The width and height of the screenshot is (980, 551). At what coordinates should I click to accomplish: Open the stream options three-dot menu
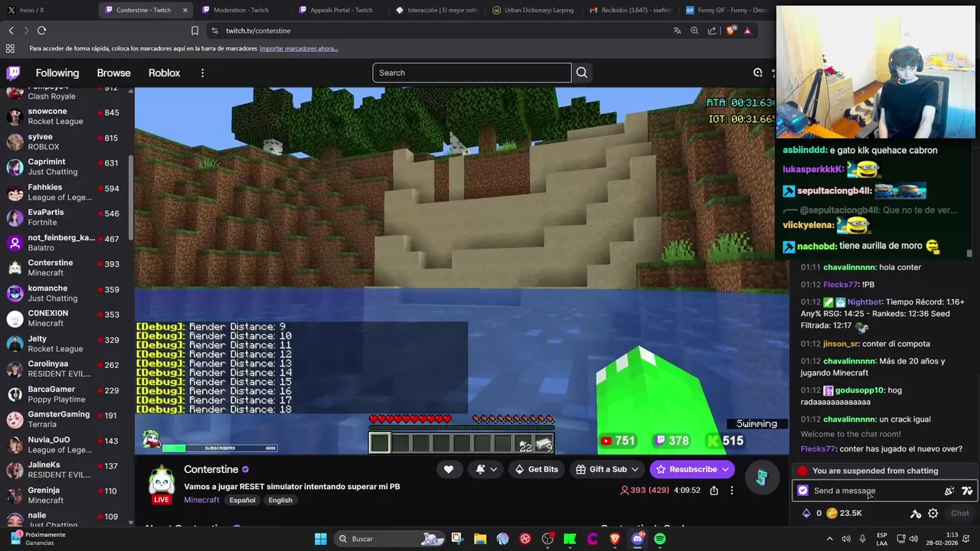(x=731, y=491)
